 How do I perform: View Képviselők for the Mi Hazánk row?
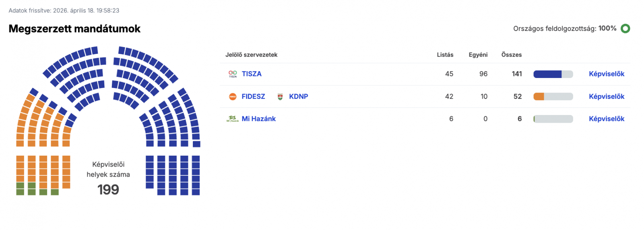(606, 119)
